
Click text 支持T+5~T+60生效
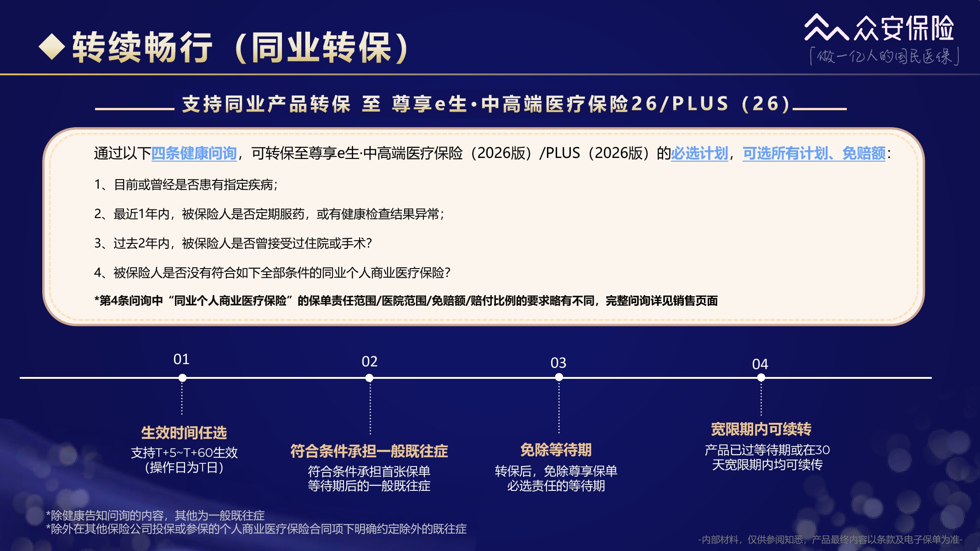click(x=184, y=453)
